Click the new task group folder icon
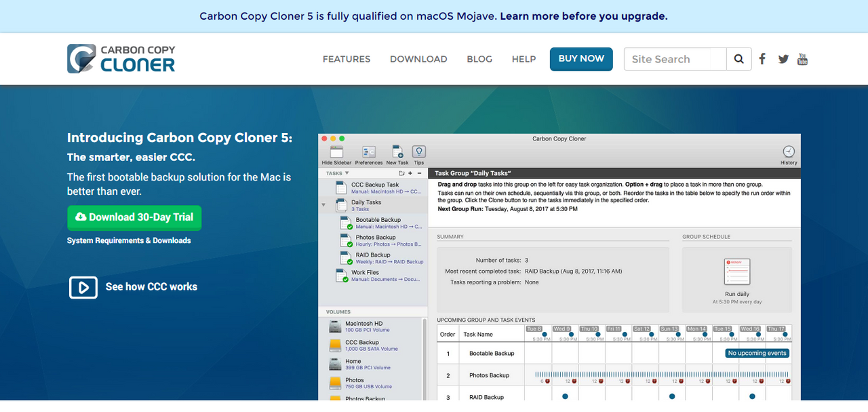This screenshot has height=412, width=868. (402, 173)
